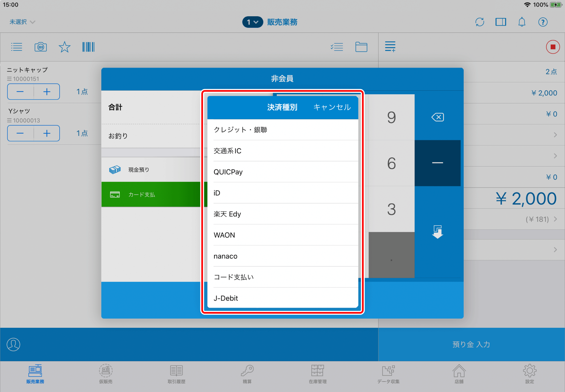Screen dimensions: 565x392
Task: Tap the favorites star icon
Action: (x=65, y=47)
